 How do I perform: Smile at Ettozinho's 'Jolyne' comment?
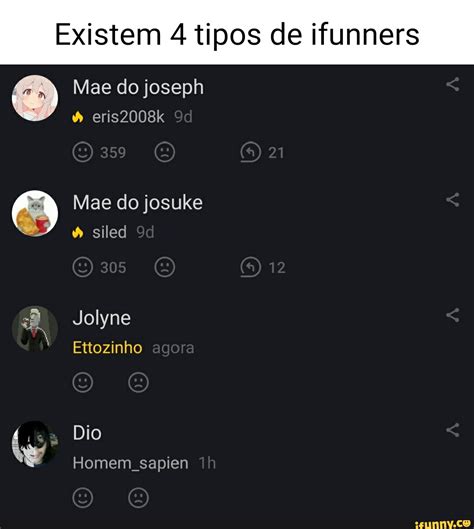[83, 383]
